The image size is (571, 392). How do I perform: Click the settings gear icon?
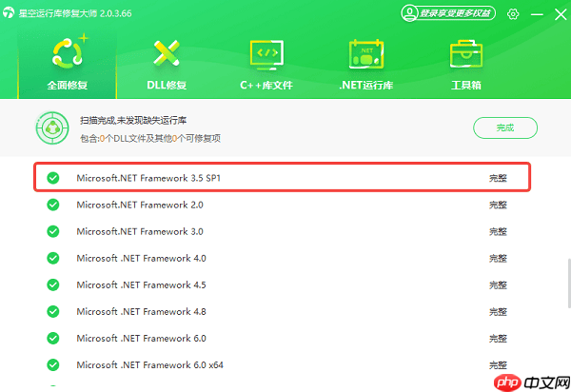click(513, 14)
